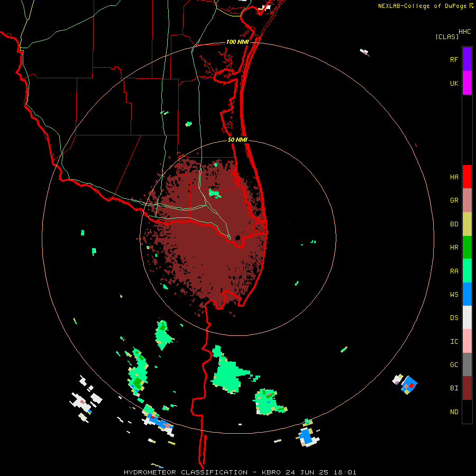Image resolution: width=476 pixels, height=476 pixels.
Task: Click the 'UK' legend label
Action: [x=454, y=83]
